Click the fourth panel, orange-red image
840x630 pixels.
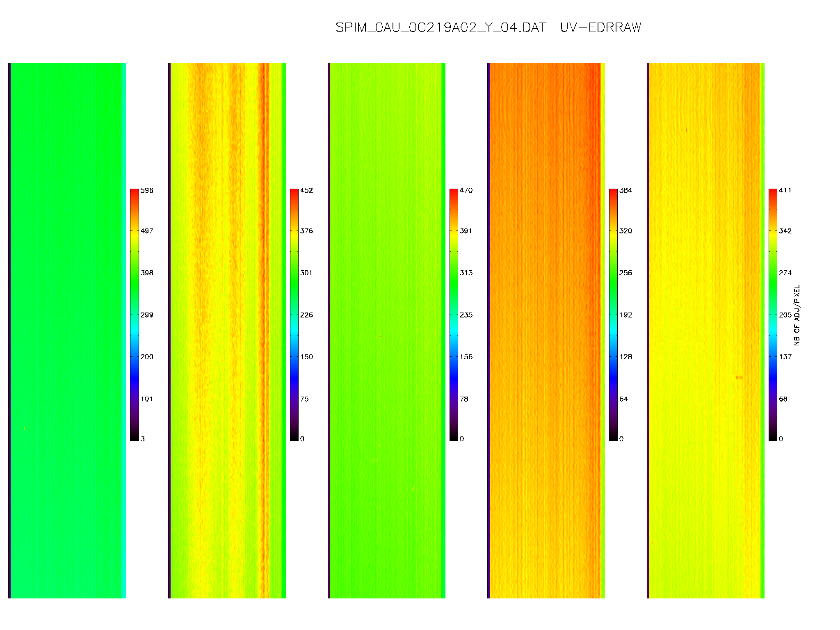(546, 330)
